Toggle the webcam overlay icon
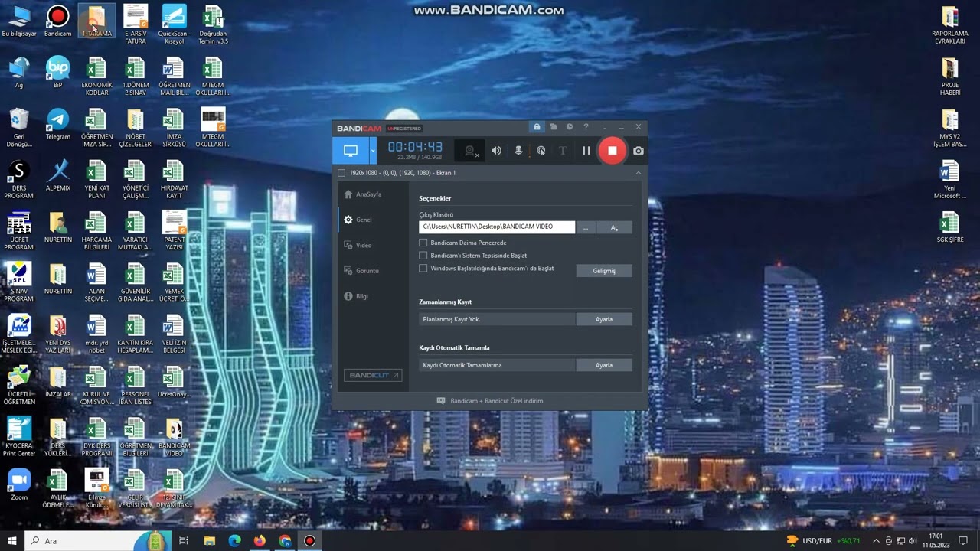 (x=472, y=151)
